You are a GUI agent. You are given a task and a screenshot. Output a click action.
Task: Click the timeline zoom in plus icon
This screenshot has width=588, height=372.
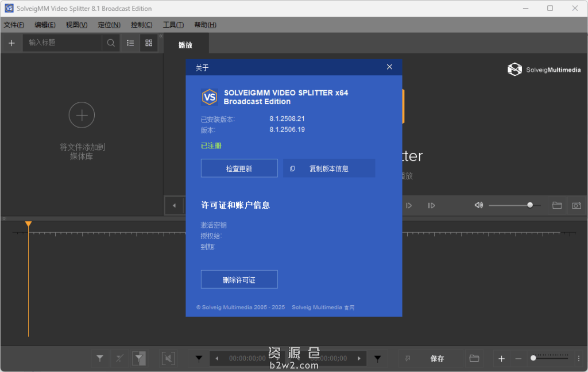tap(501, 359)
